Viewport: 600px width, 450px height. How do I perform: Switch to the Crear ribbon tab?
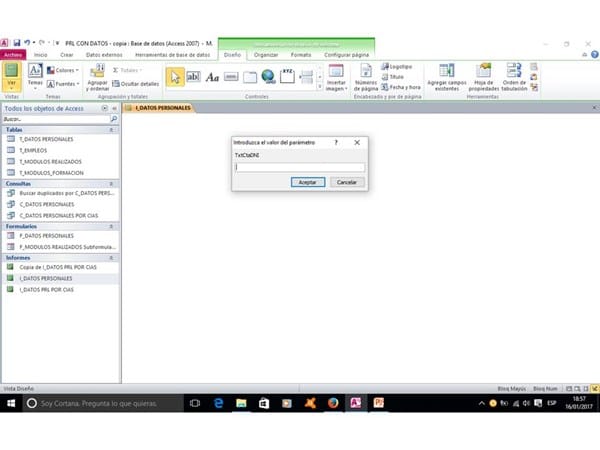67,55
